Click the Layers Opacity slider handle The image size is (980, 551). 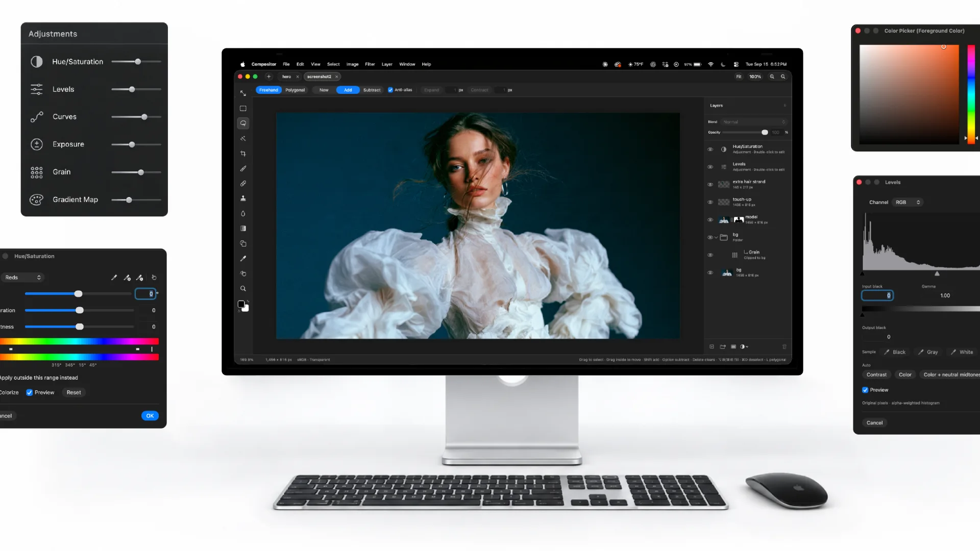pyautogui.click(x=765, y=133)
